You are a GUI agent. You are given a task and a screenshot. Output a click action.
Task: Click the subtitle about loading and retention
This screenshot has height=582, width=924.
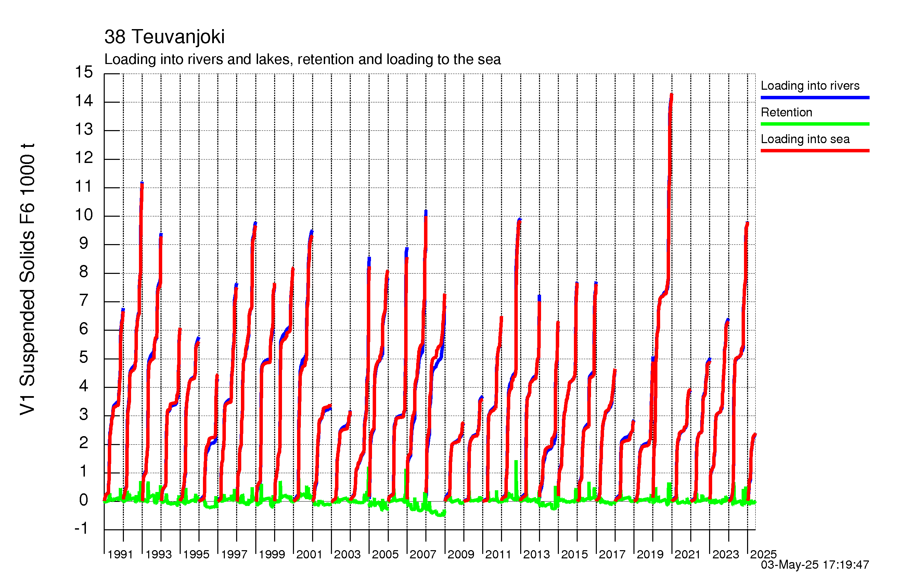[303, 59]
